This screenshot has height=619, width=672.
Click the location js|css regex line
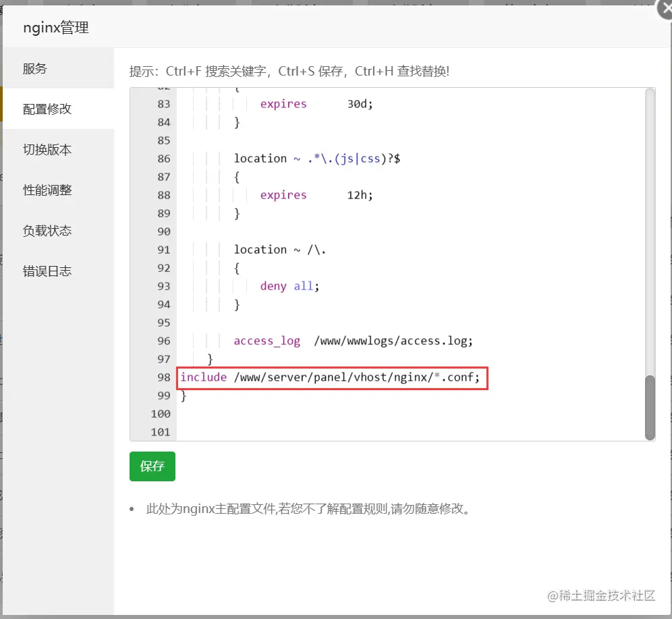317,159
